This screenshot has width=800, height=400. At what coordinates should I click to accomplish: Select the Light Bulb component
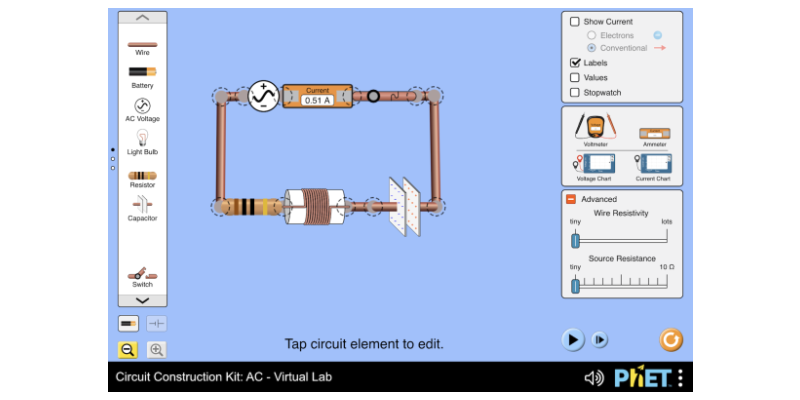(142, 138)
